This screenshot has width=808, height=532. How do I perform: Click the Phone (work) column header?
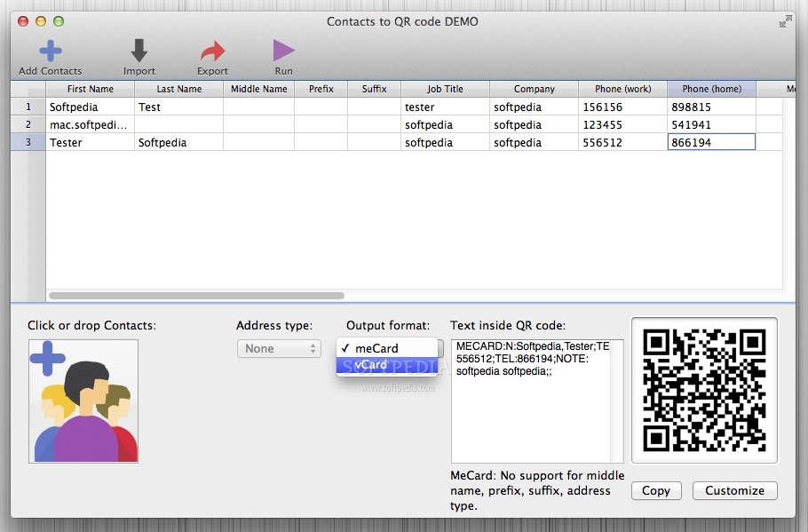pyautogui.click(x=622, y=89)
